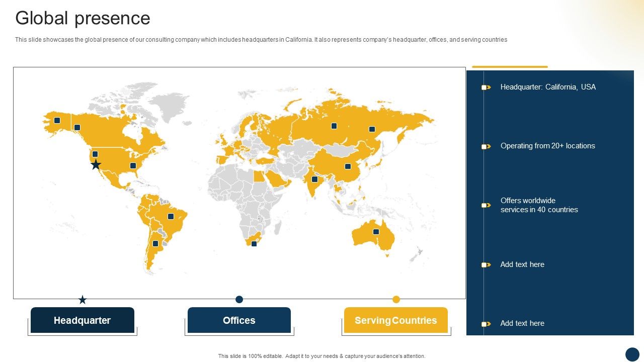Select the first Add text here placeholder
This screenshot has width=644, height=362.
(x=522, y=264)
